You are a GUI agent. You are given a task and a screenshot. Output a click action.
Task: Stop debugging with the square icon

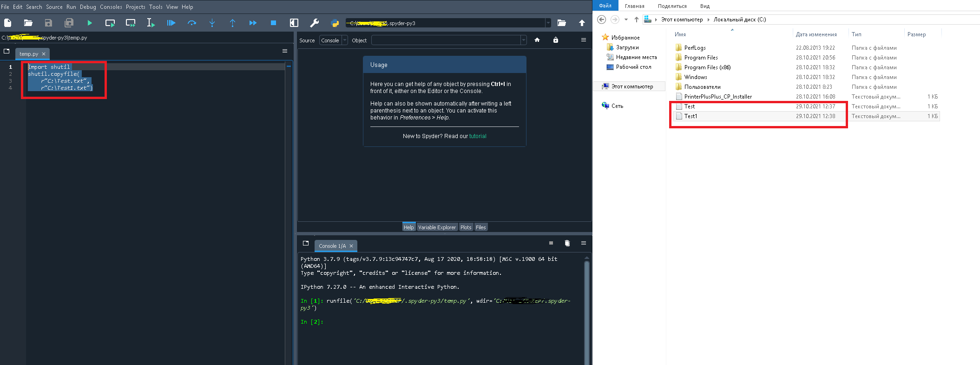(x=273, y=23)
